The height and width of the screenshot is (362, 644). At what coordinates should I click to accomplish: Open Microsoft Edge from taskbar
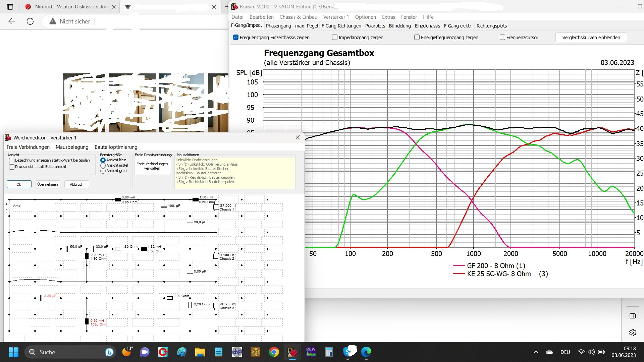click(x=366, y=352)
